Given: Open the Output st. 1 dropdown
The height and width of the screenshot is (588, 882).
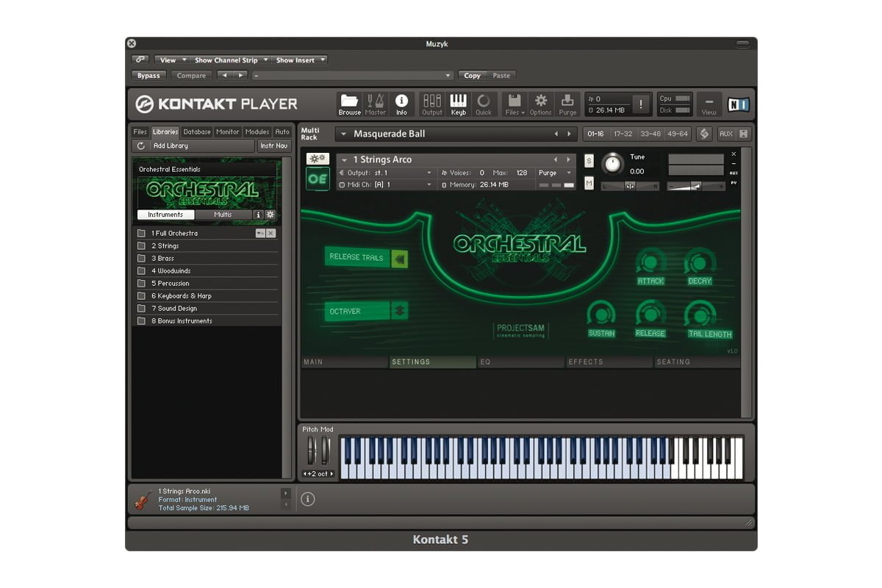Looking at the screenshot, I should click(387, 173).
